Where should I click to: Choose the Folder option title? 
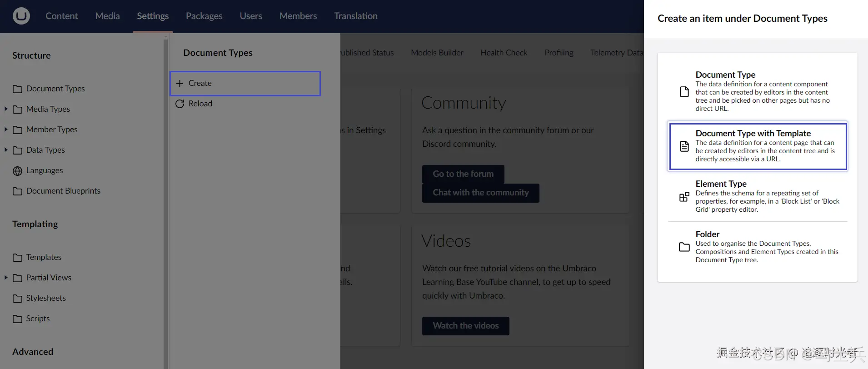point(708,234)
